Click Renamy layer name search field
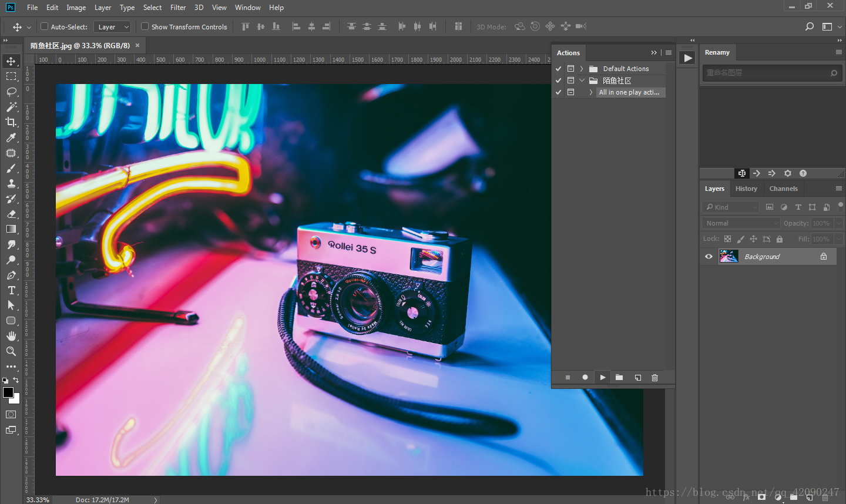Screen dimensions: 846x504 772,73
